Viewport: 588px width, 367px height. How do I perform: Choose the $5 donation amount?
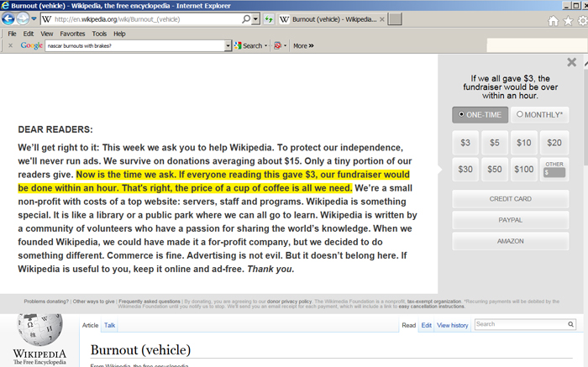pyautogui.click(x=495, y=143)
